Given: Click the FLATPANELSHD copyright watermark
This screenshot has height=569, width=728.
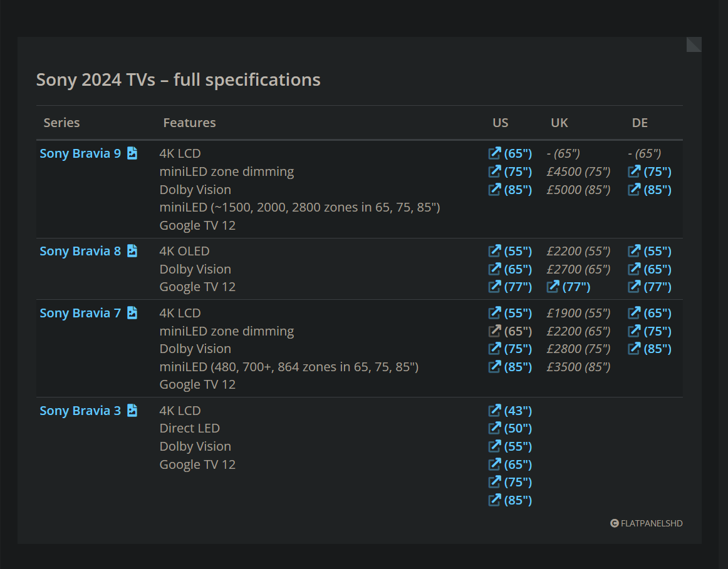Looking at the screenshot, I should coord(647,523).
